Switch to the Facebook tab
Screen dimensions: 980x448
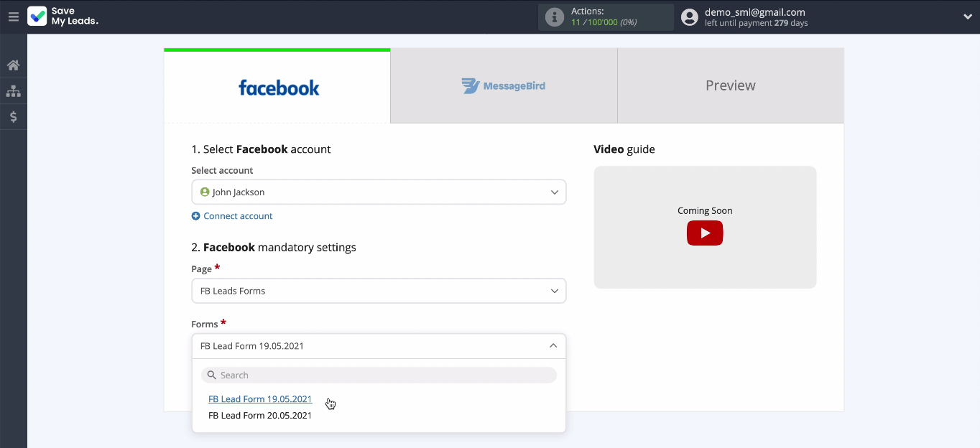277,86
